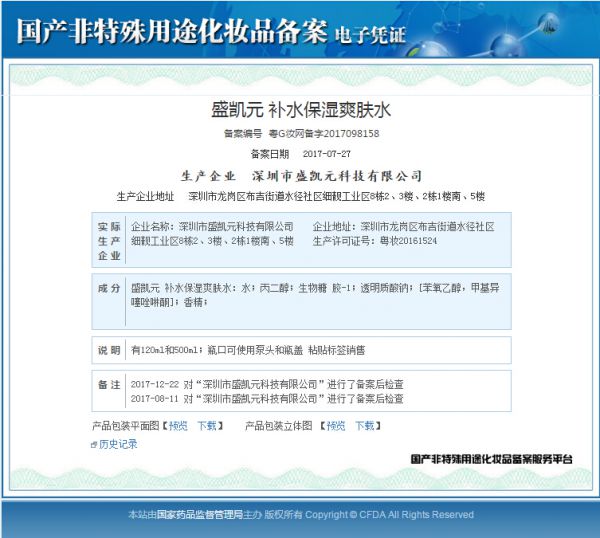
Task: Click the 成分 section label
Action: tap(109, 288)
